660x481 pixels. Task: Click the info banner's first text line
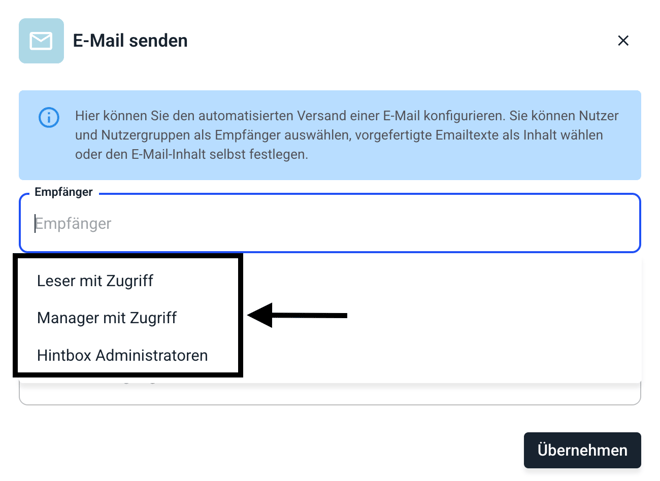(346, 116)
